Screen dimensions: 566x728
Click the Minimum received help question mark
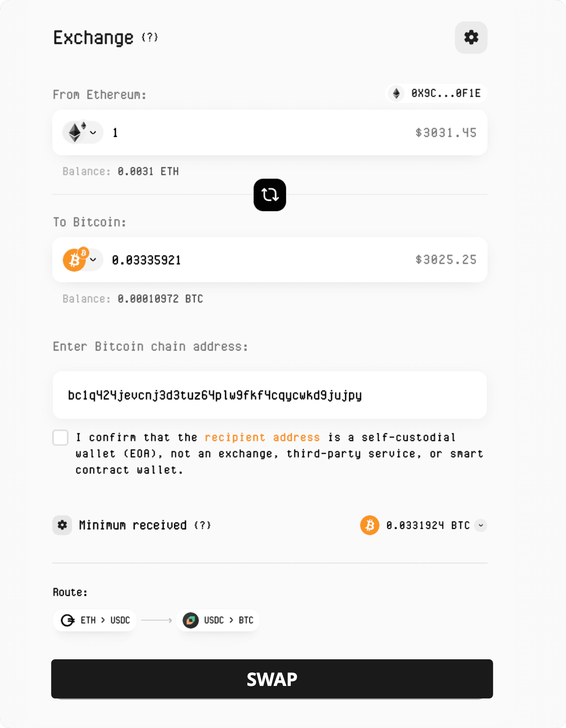coord(202,525)
